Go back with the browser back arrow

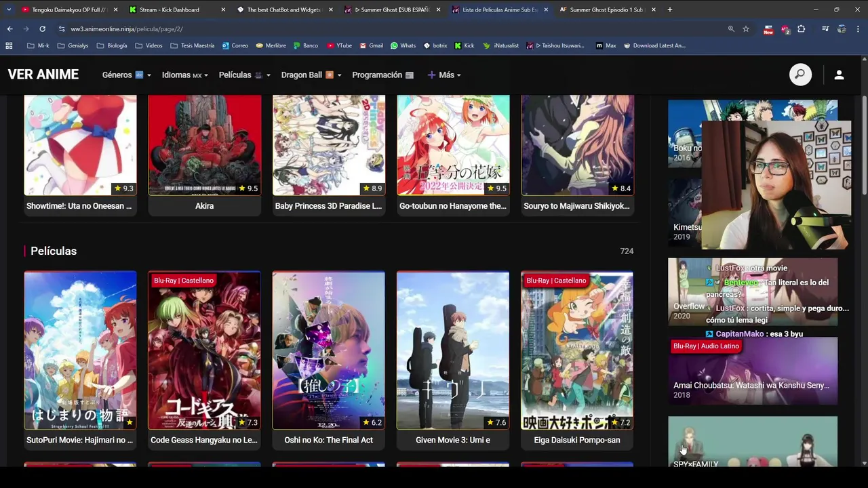point(9,29)
